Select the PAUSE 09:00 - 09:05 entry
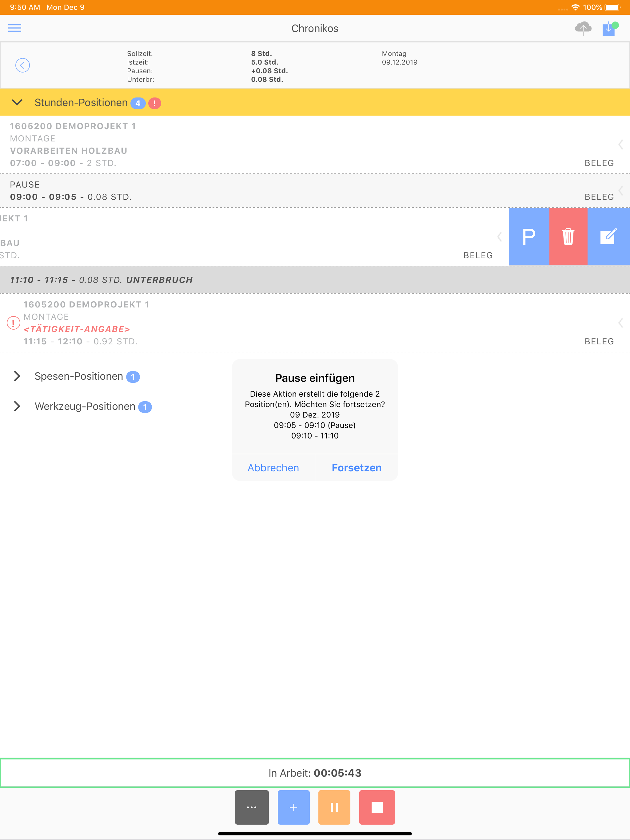The height and width of the screenshot is (840, 630). click(x=315, y=191)
